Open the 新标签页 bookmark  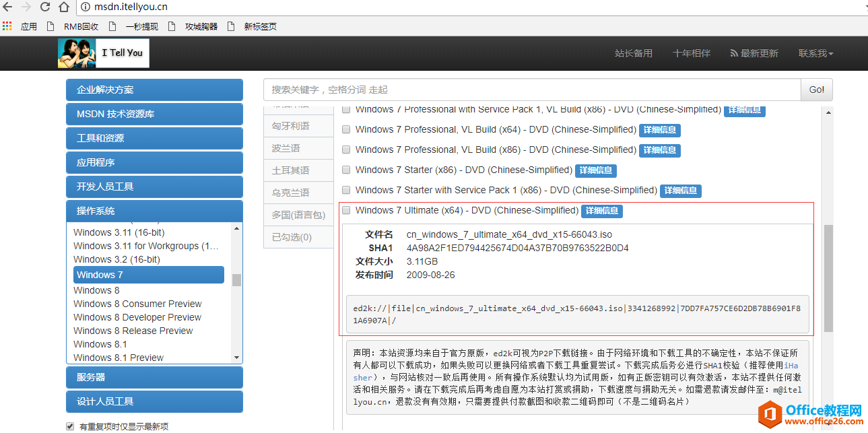(x=252, y=26)
